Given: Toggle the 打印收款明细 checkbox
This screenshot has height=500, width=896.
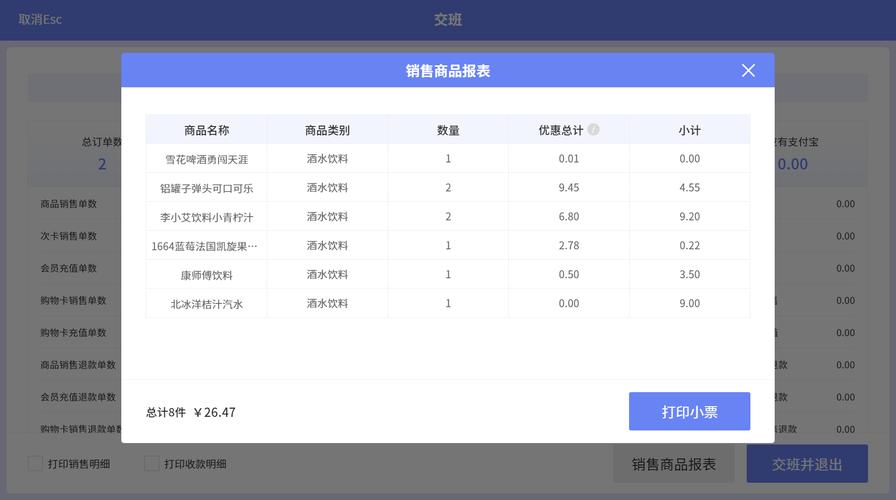Looking at the screenshot, I should click(152, 463).
